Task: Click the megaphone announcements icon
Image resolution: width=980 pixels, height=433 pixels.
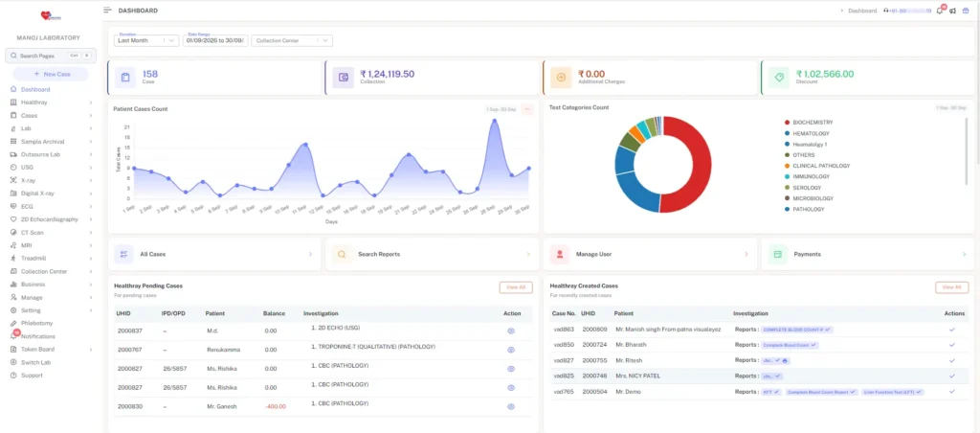Action: click(x=952, y=11)
